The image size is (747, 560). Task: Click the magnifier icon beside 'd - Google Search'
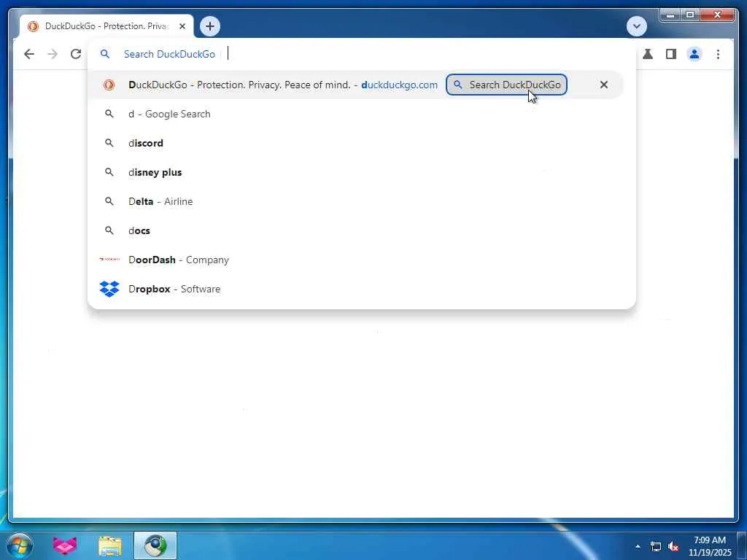[x=109, y=114]
